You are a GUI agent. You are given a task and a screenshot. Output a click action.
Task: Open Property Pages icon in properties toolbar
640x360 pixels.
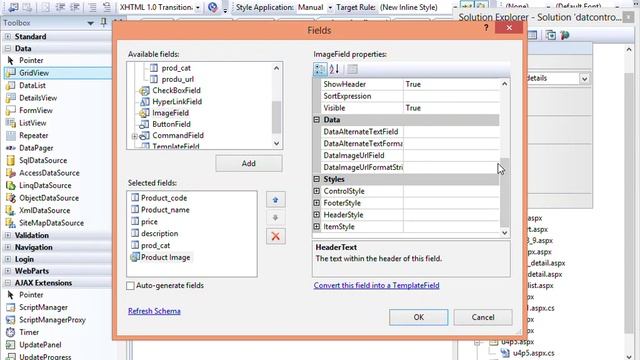pos(352,69)
